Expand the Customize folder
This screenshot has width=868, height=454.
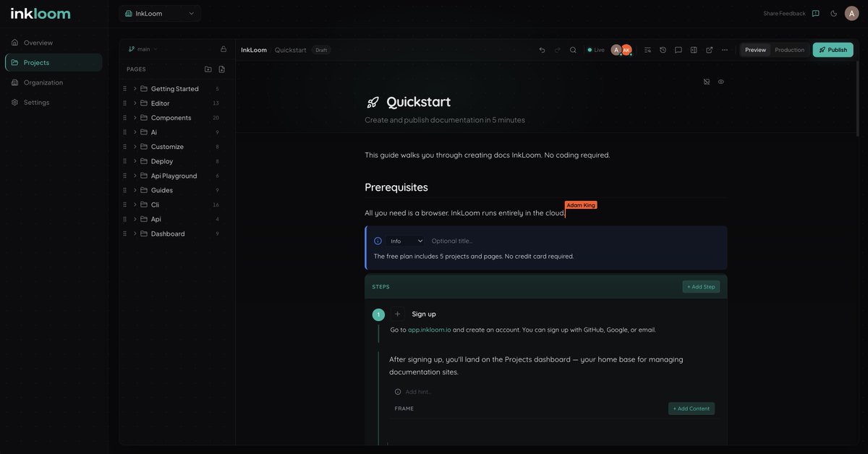pyautogui.click(x=135, y=147)
